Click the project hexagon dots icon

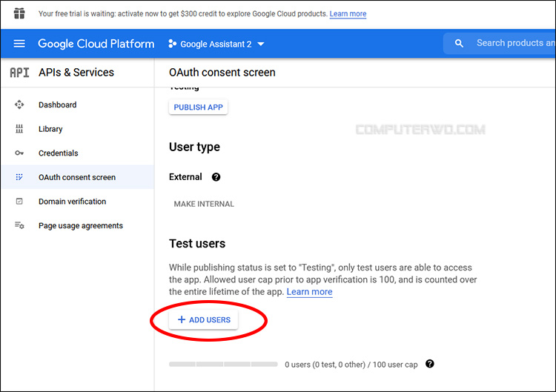coord(172,44)
